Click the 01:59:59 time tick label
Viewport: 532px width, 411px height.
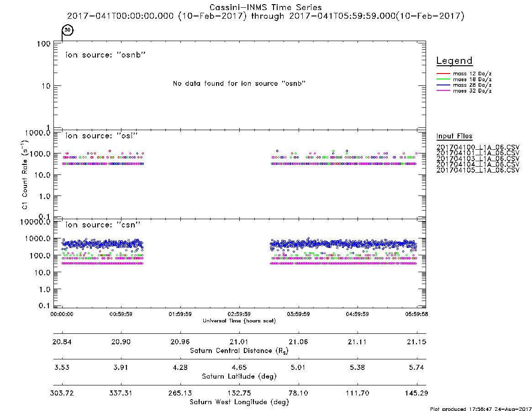(x=180, y=314)
